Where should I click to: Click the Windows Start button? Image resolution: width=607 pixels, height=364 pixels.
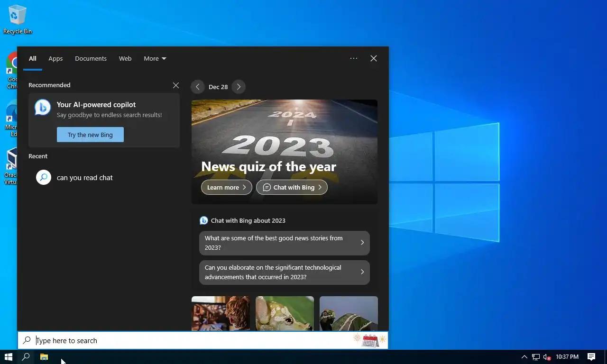tap(9, 357)
